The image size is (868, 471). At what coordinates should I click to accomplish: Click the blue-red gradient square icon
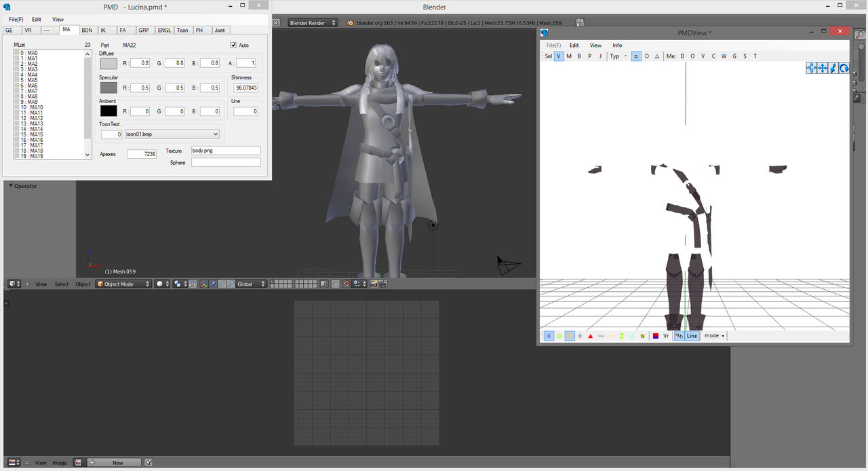(x=656, y=336)
